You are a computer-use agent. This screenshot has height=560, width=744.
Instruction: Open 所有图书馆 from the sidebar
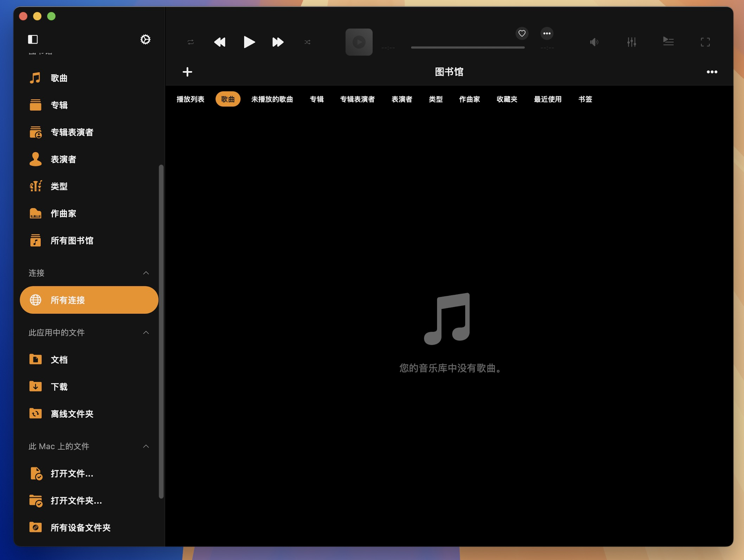(72, 241)
